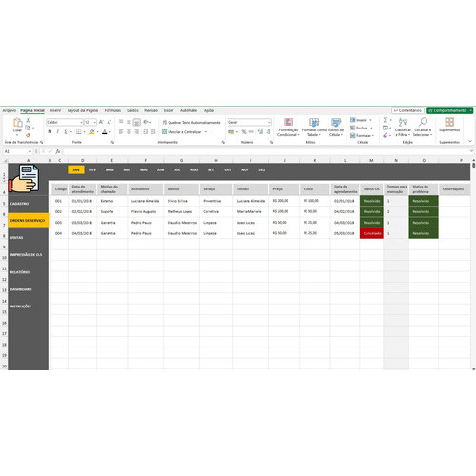476x476 pixels.
Task: Open the Name Box dropdown arrow
Action: [x=30, y=151]
